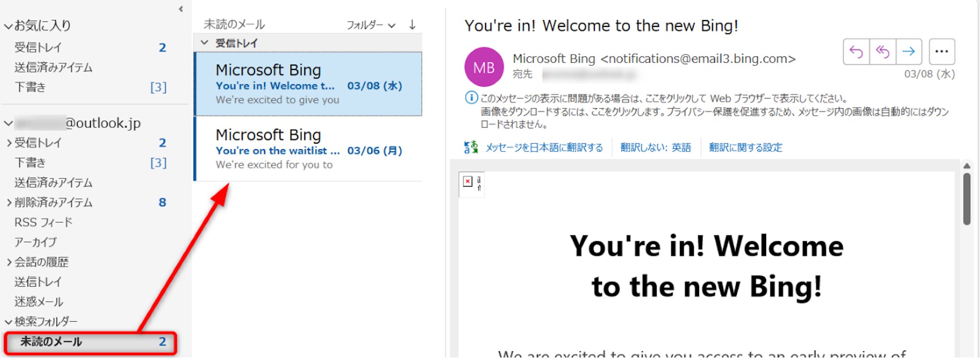Select the 未読のメール search folder
Screen dimensions: 980x359
click(51, 342)
